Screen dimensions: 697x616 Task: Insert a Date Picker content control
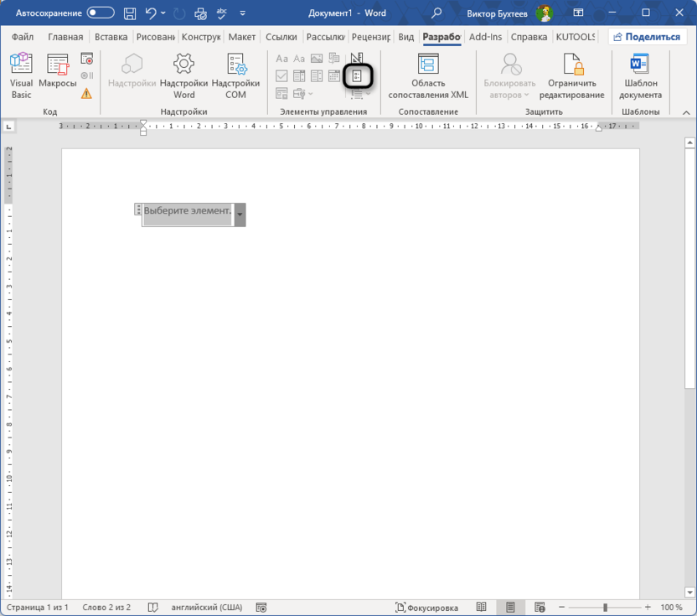coord(334,75)
